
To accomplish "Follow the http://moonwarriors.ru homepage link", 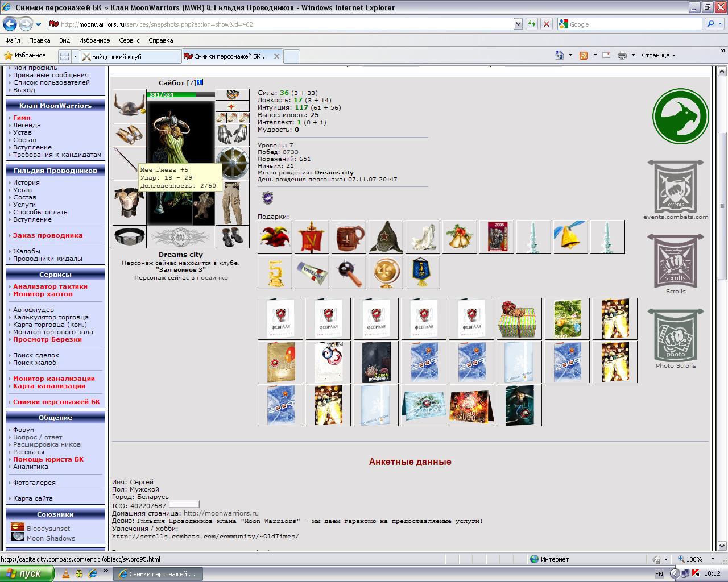I will pyautogui.click(x=221, y=513).
